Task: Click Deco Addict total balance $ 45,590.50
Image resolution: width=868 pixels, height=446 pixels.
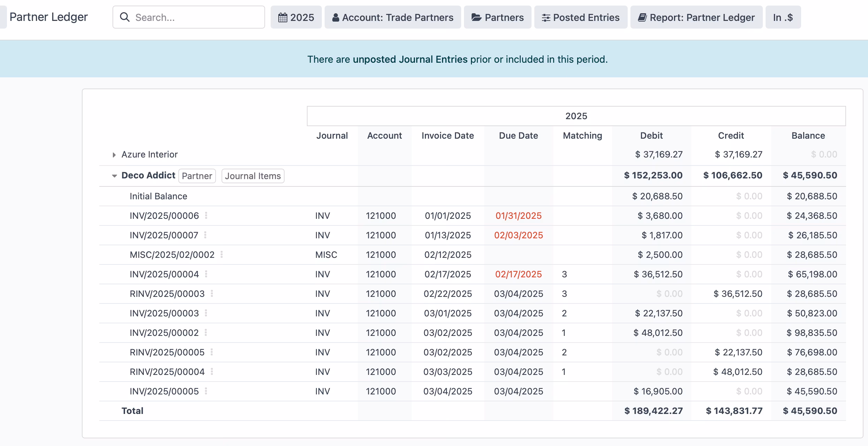Action: click(x=810, y=175)
